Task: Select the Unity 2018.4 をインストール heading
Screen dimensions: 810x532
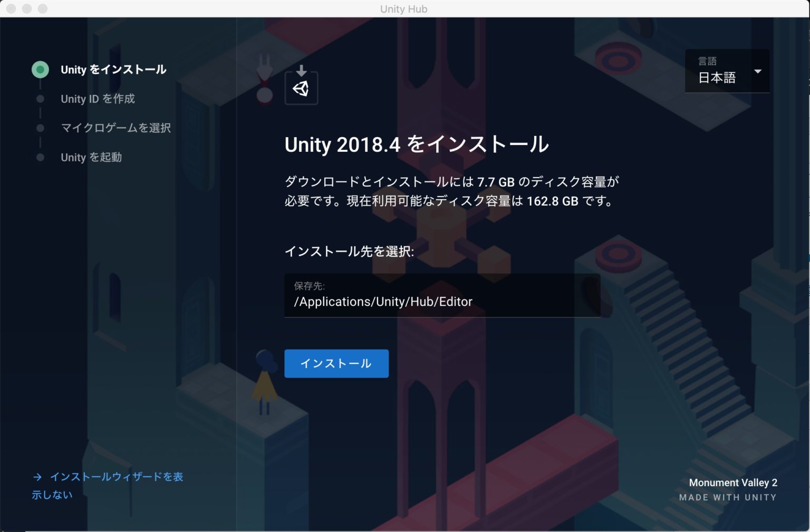Action: 416,144
